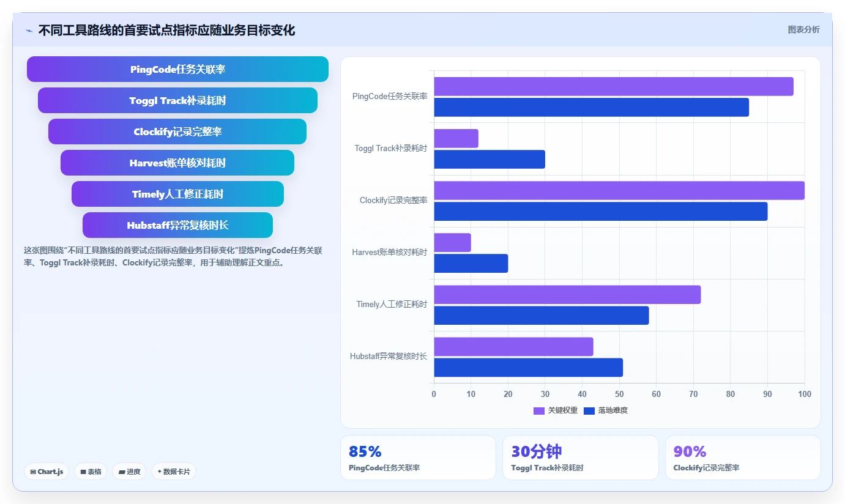Click the x-axis tick value 100
This screenshot has width=845, height=504.
pyautogui.click(x=805, y=394)
